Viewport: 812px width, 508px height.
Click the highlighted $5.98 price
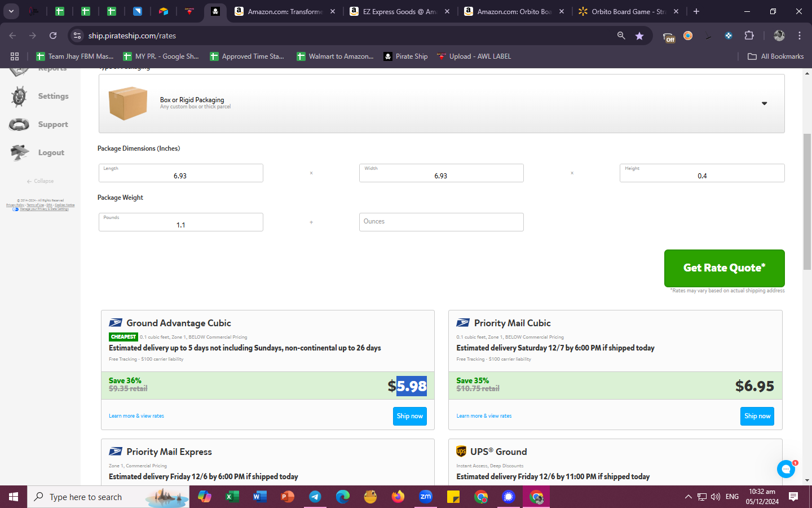407,386
